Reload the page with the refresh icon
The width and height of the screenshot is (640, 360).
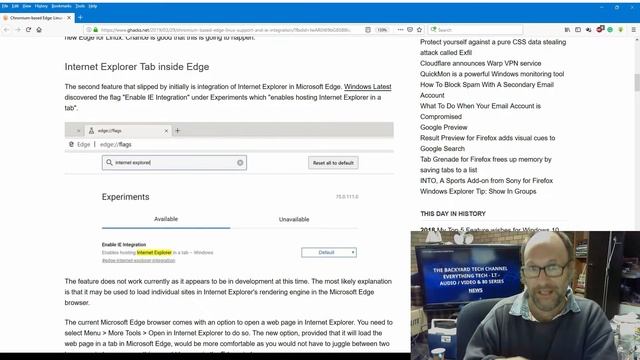coord(28,30)
